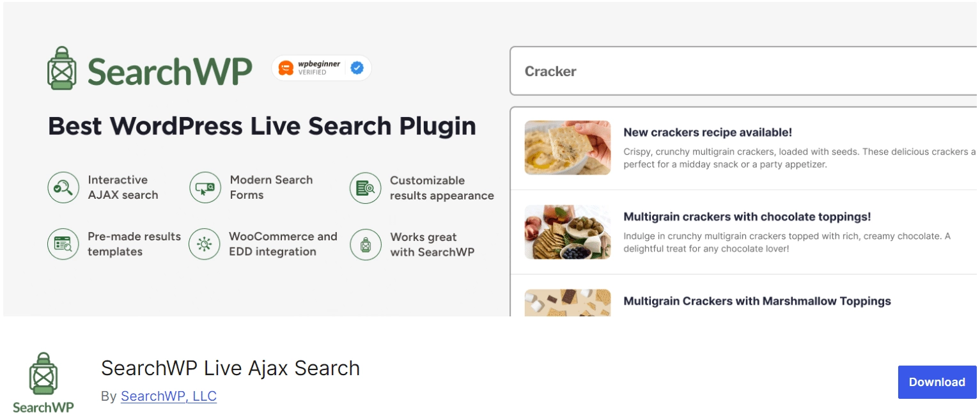Select the blue verification checkmark badge
This screenshot has width=980, height=418.
[357, 67]
